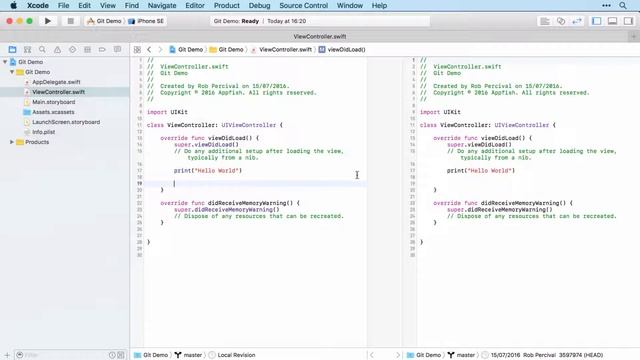Toggle the Navigator pane
This screenshot has height=360, width=640.
point(597,21)
